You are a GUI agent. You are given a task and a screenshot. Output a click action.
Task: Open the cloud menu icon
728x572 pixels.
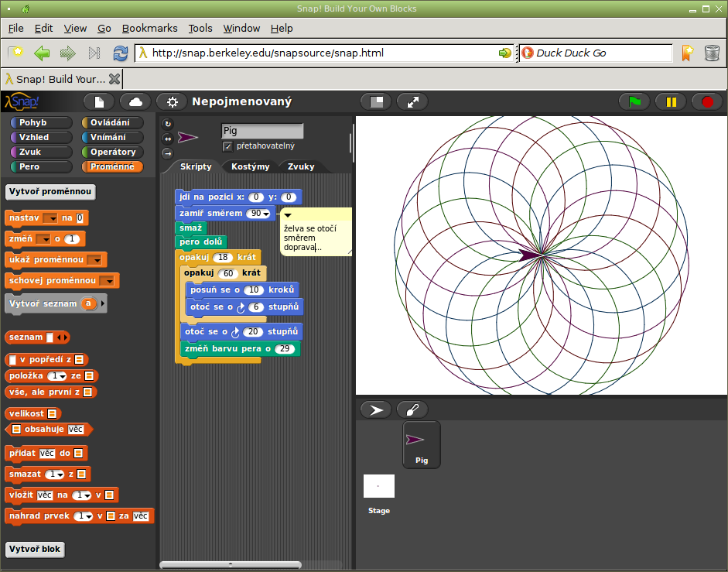pyautogui.click(x=135, y=102)
